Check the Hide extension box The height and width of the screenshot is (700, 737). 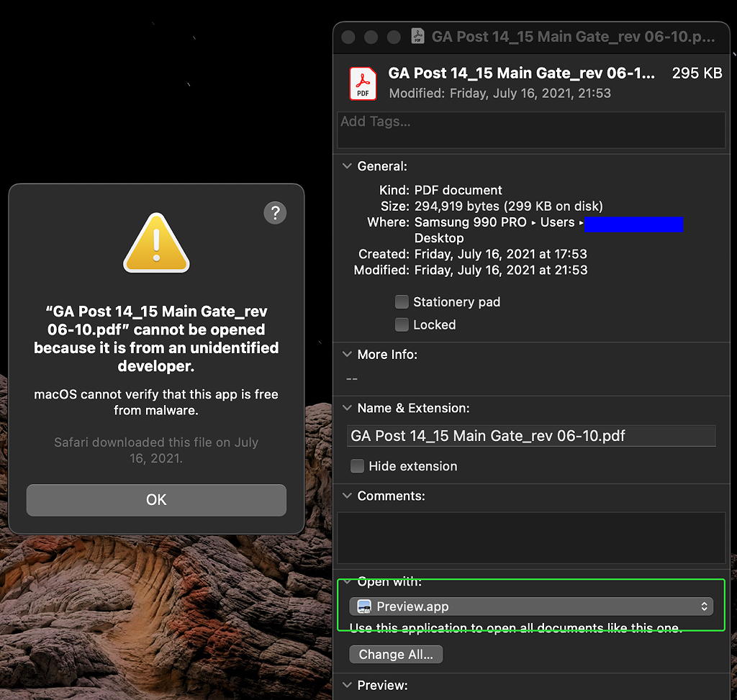point(357,466)
